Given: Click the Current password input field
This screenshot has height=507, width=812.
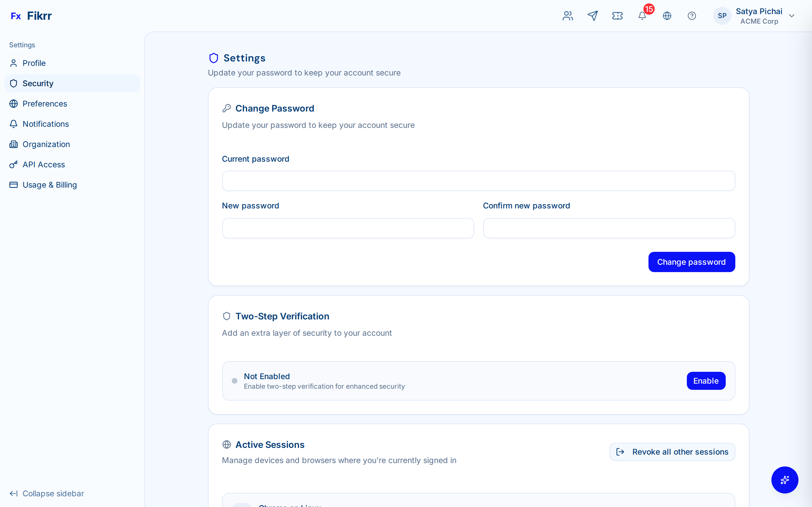Looking at the screenshot, I should click(x=479, y=181).
